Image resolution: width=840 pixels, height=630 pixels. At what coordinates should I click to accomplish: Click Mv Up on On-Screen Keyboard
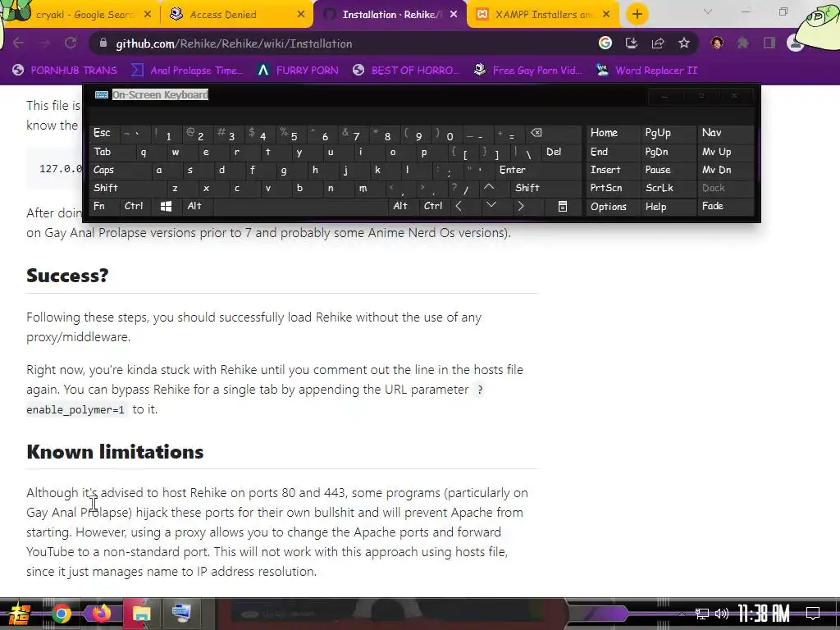point(725,152)
